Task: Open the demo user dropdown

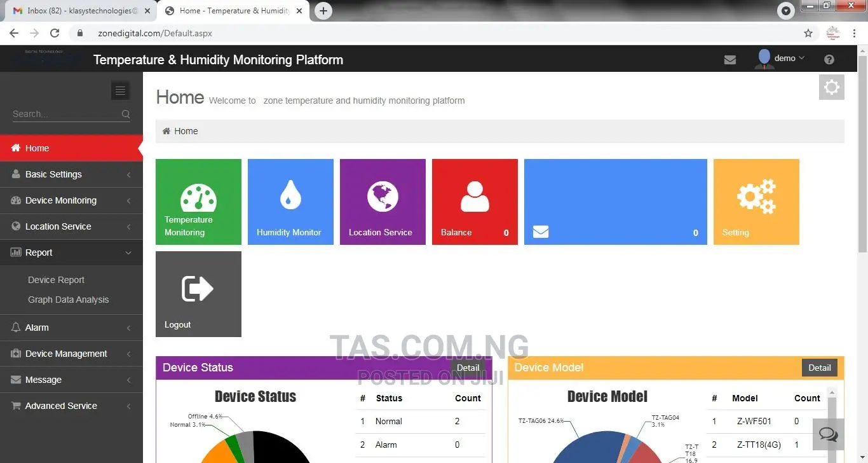Action: [x=780, y=59]
